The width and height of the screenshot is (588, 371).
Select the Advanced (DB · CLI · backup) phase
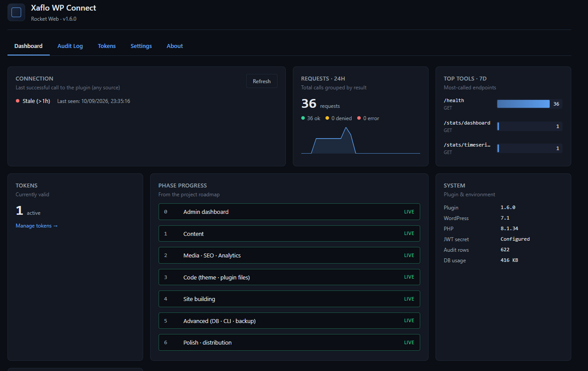[x=289, y=321]
